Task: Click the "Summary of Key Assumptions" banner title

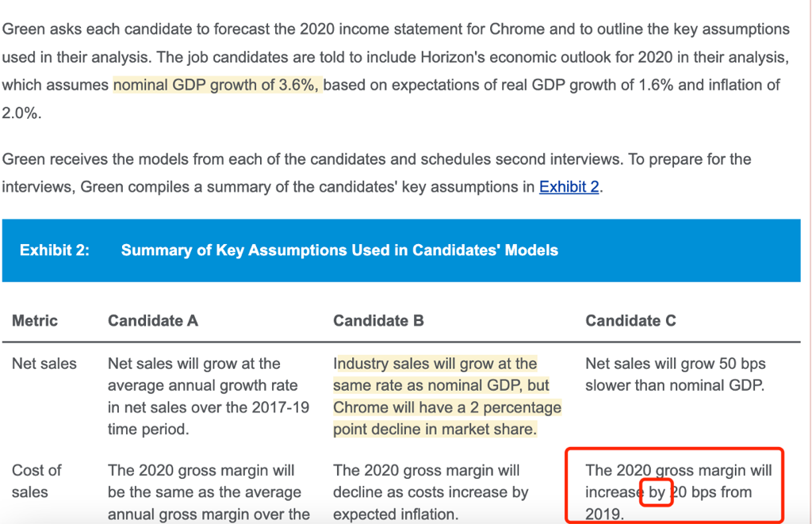Action: [x=339, y=251]
